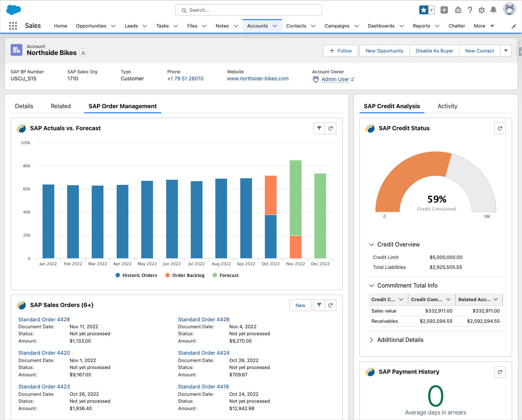
Task: Click the Admin User owner link
Action: 335,79
